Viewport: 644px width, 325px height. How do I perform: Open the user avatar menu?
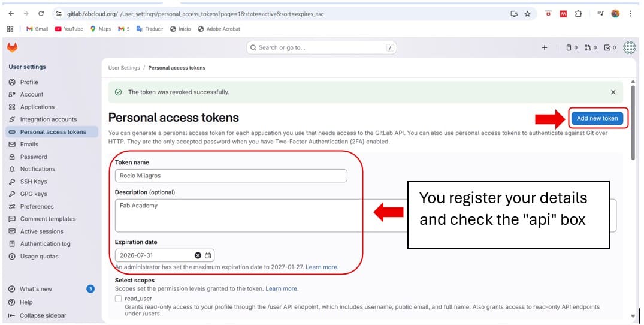[x=629, y=48]
